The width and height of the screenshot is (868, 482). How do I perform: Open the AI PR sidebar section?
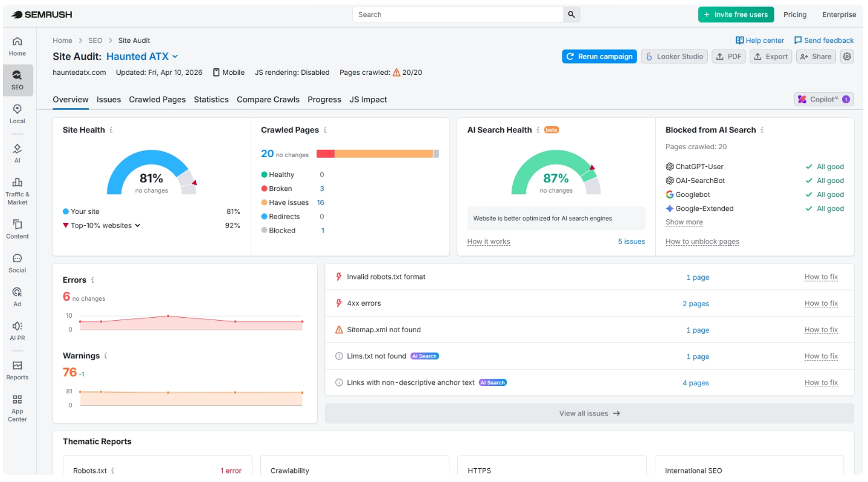18,331
